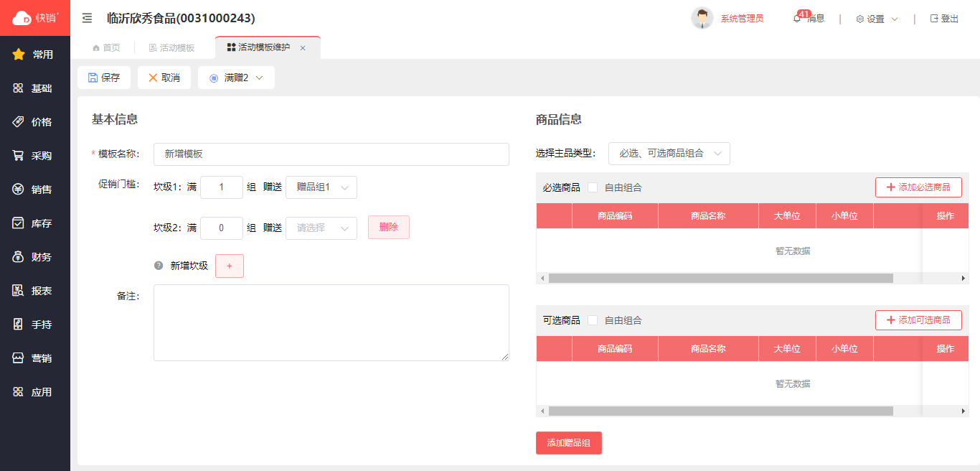Viewport: 980px width, 471px height.
Task: Click the 取消 cancel button
Action: 164,78
